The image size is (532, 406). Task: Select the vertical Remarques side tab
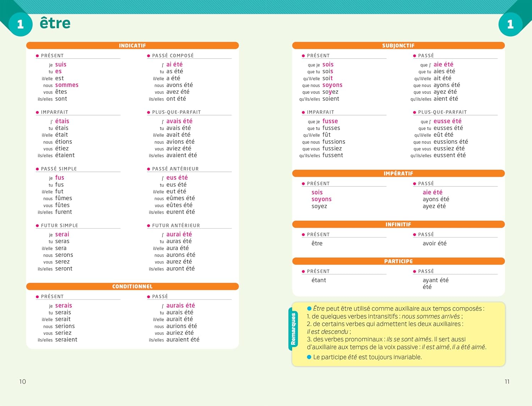(293, 329)
